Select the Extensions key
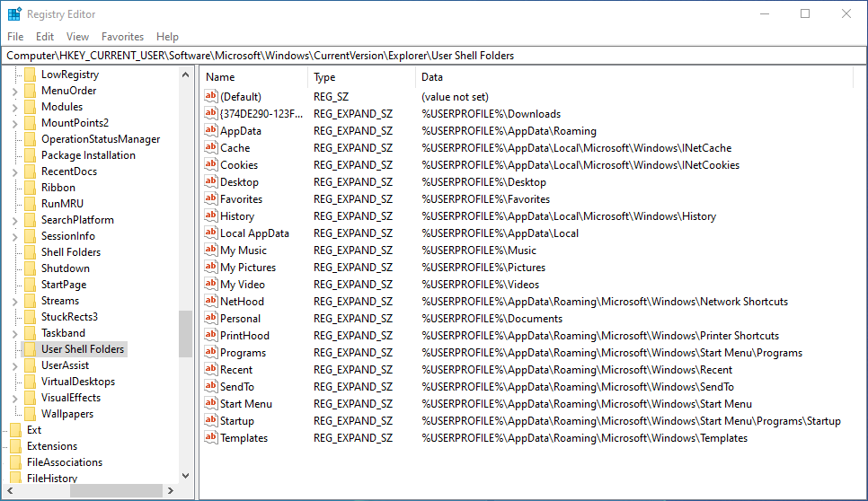This screenshot has height=501, width=868. click(x=52, y=446)
